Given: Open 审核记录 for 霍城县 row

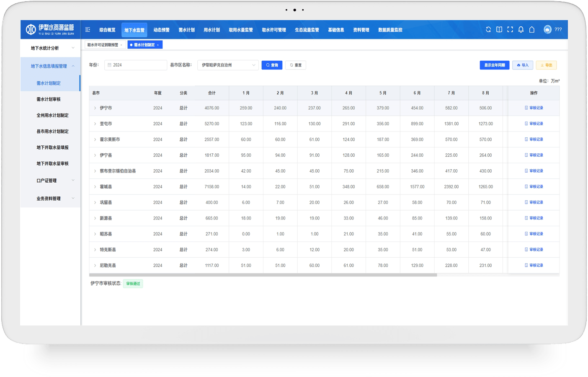Looking at the screenshot, I should coord(534,187).
